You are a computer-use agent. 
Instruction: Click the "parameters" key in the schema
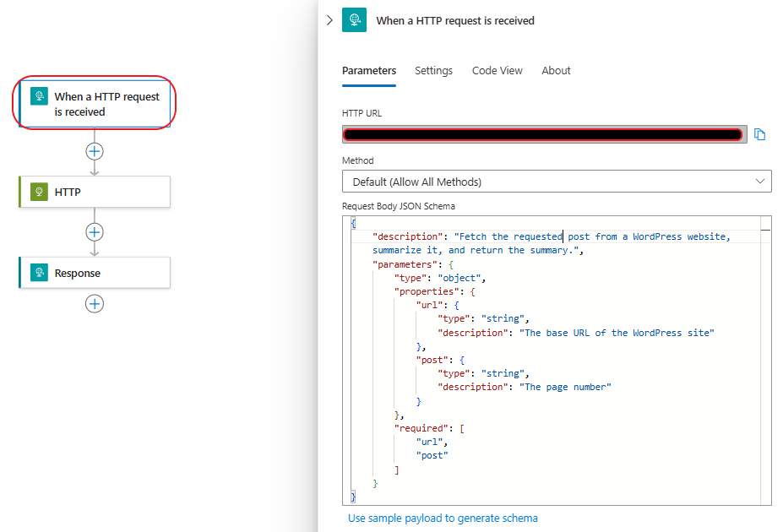(405, 264)
